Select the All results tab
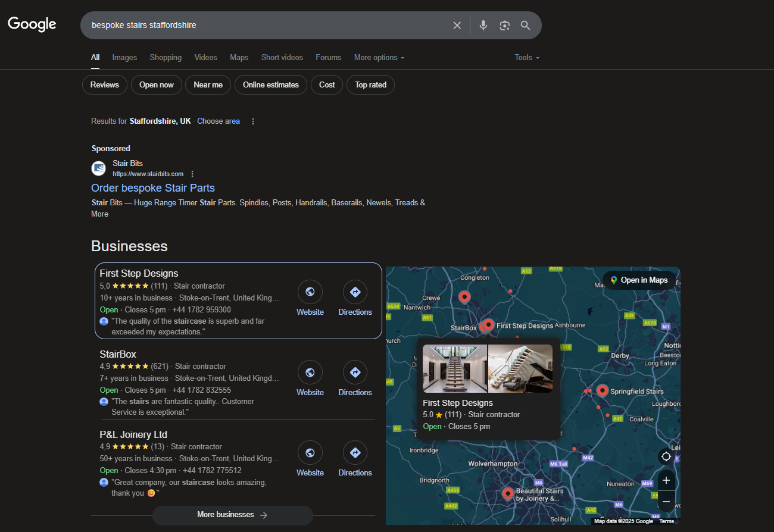This screenshot has height=532, width=774. click(x=95, y=58)
